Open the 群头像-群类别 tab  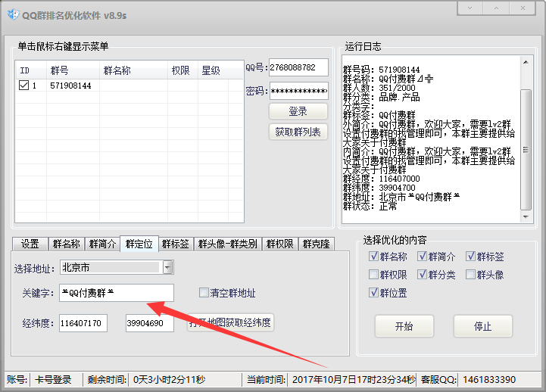pyautogui.click(x=228, y=244)
